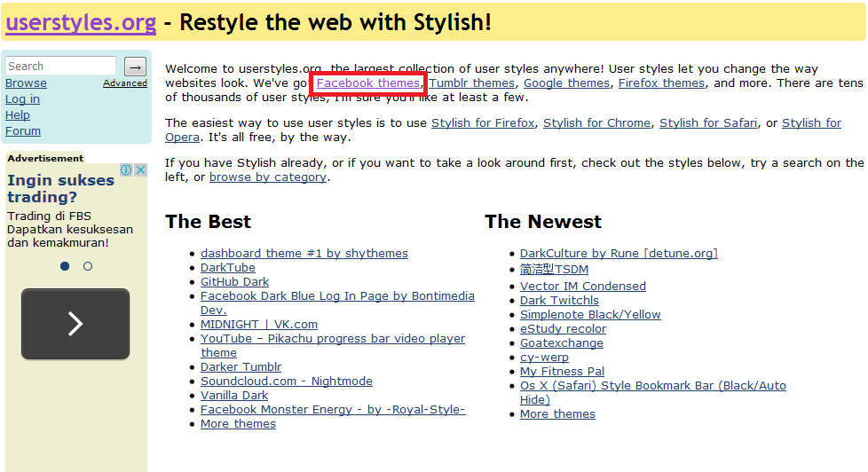Open GitHub Dark style link
This screenshot has height=472, width=868.
[234, 282]
